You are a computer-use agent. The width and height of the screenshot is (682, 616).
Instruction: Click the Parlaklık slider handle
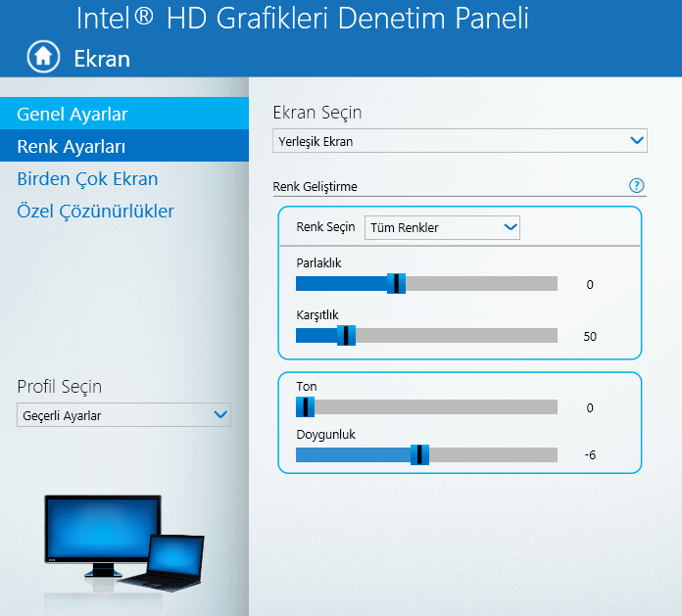[x=396, y=283]
